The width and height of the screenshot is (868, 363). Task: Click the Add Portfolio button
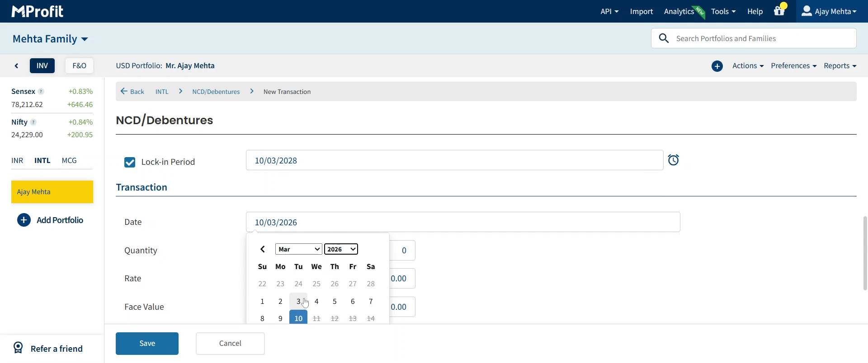point(50,220)
